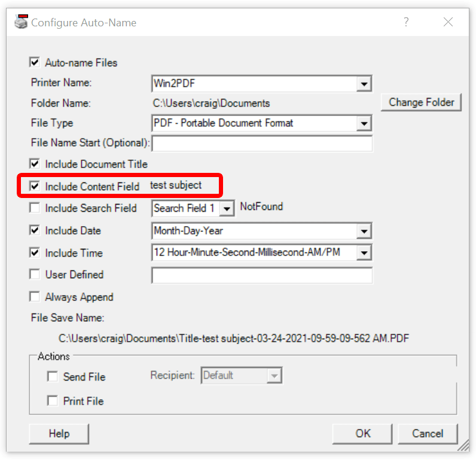Click the File Name Start (Optional) label
476x460 pixels.
(x=90, y=143)
